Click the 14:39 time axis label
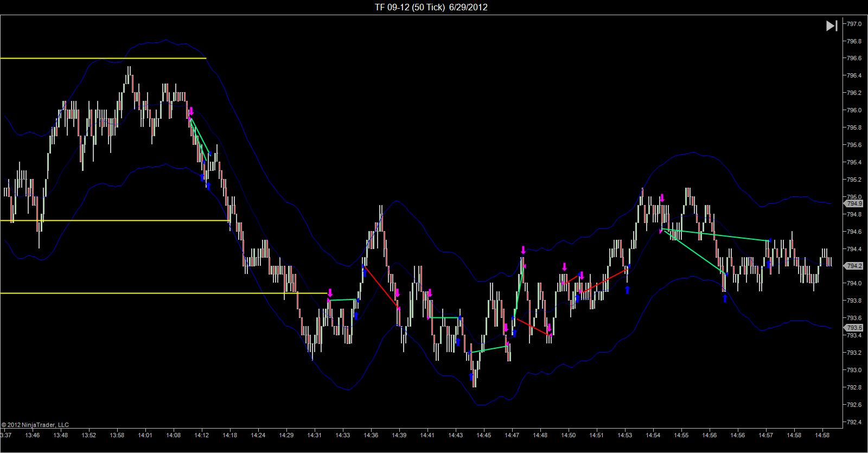This screenshot has width=868, height=453. [x=399, y=435]
